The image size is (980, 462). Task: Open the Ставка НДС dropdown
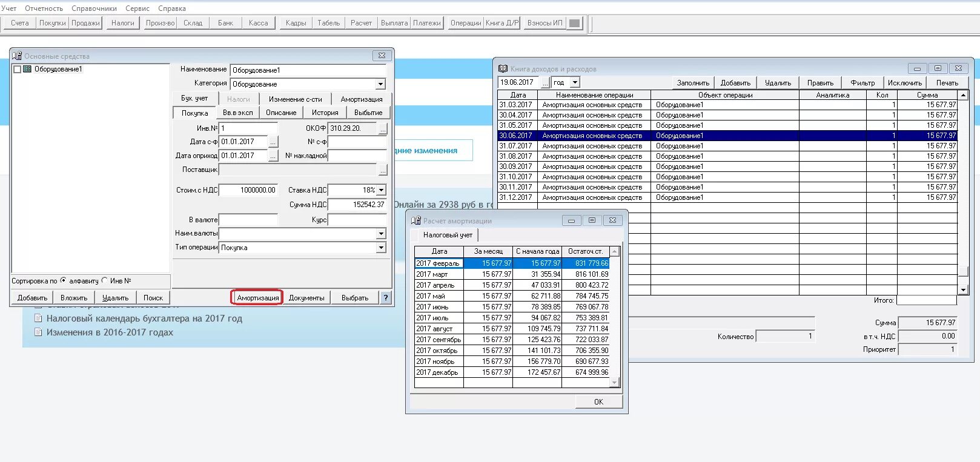click(380, 190)
